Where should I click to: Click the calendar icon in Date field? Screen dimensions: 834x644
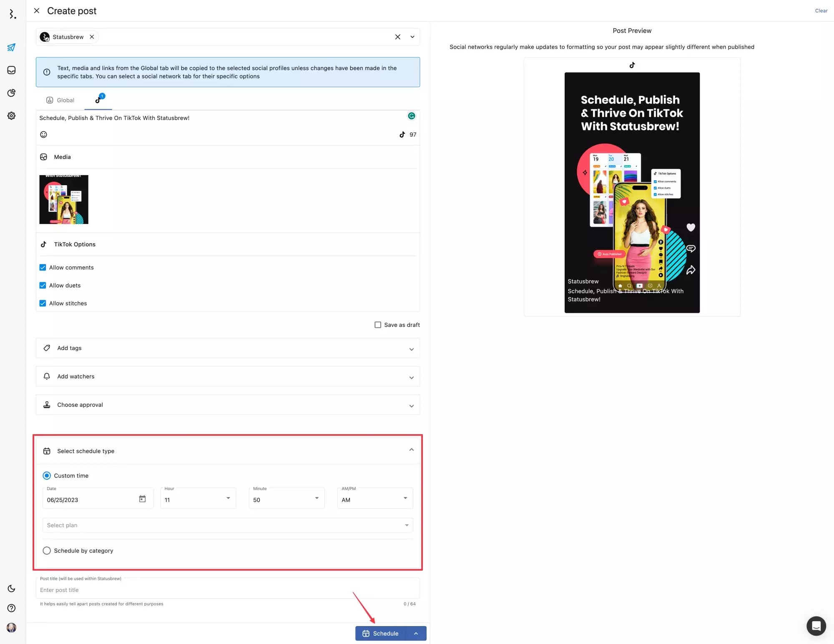pyautogui.click(x=142, y=499)
